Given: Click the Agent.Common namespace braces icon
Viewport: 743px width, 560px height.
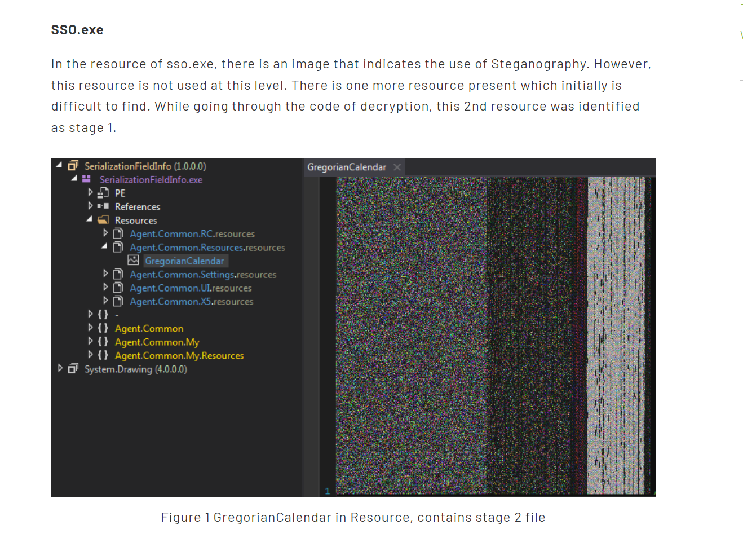Looking at the screenshot, I should [x=103, y=328].
